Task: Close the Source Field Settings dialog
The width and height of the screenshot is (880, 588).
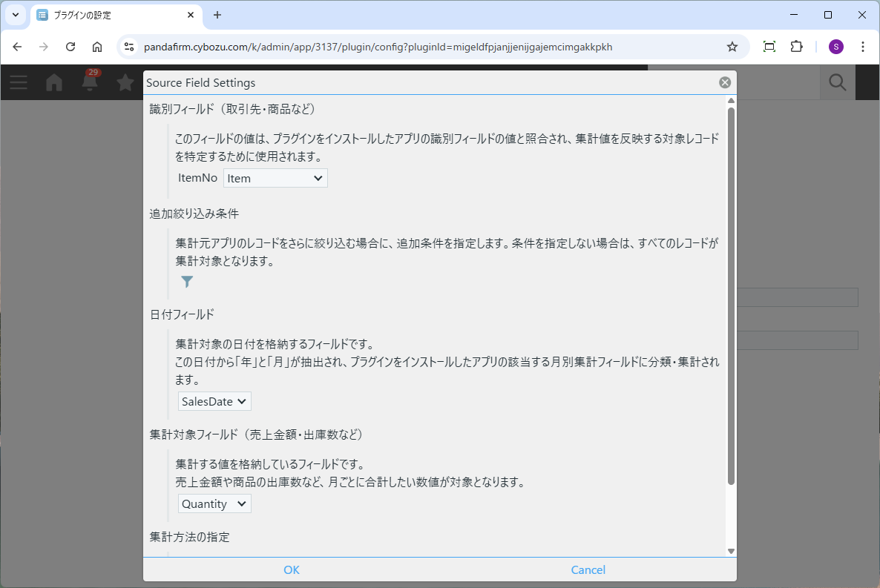Action: pyautogui.click(x=725, y=83)
